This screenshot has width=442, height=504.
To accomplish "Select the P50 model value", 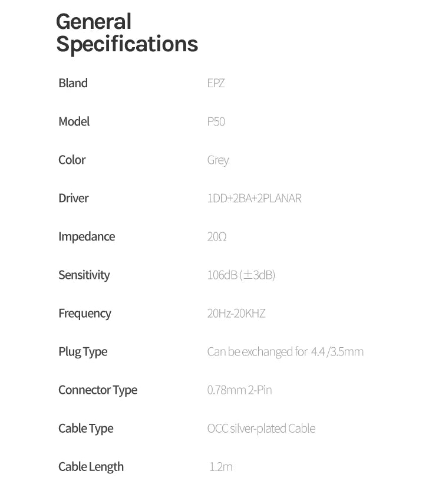I will [x=216, y=121].
